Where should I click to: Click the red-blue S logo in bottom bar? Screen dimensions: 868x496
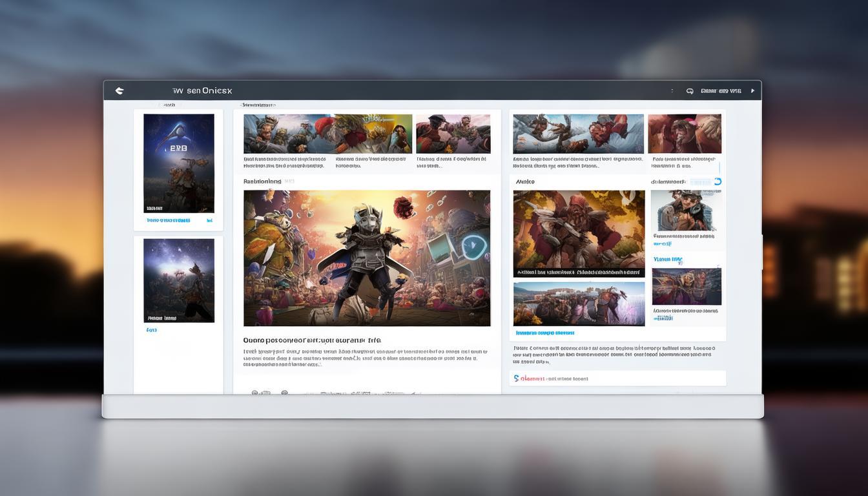pyautogui.click(x=516, y=378)
